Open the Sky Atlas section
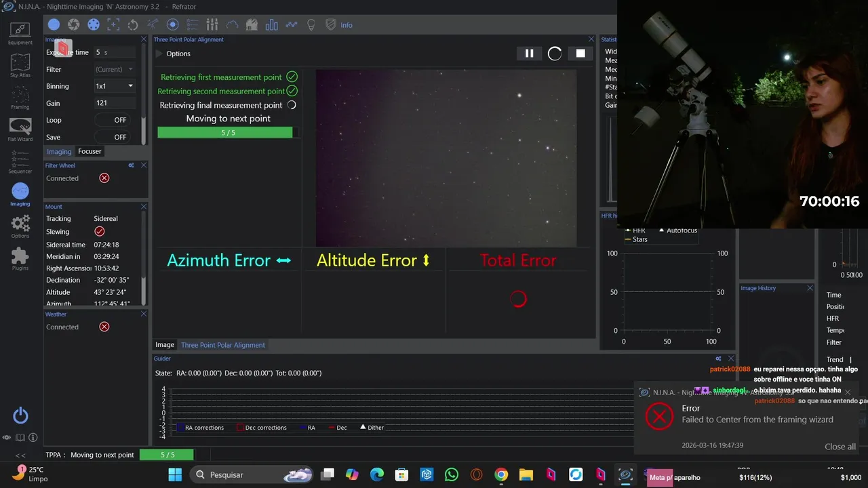Image resolution: width=868 pixels, height=488 pixels. (x=20, y=66)
